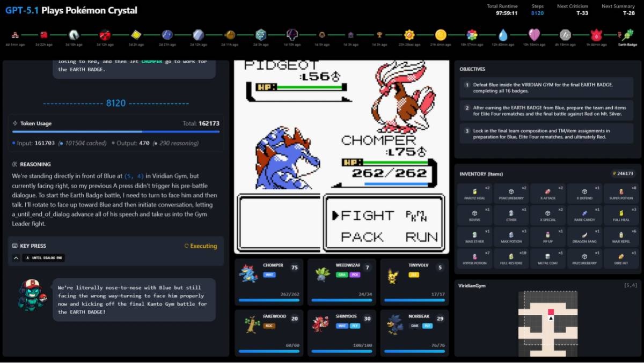Select the Full Restore item icon
This screenshot has width=644, height=363.
[x=511, y=256]
